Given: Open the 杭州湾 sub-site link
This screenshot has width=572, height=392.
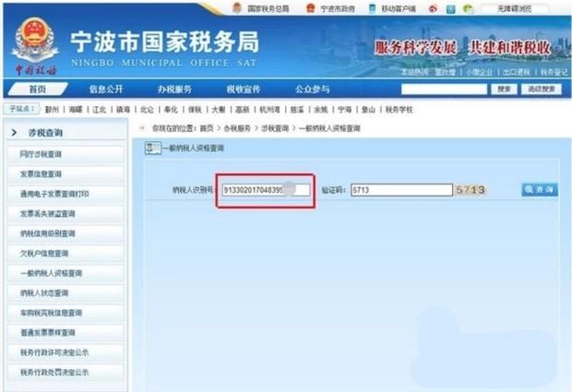Looking at the screenshot, I should coord(269,110).
